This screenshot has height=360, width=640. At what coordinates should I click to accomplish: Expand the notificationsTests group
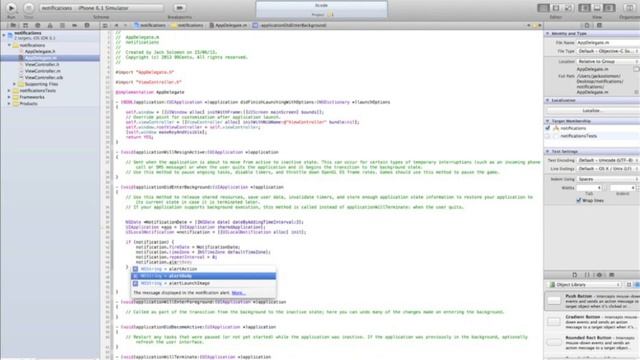coord(9,91)
